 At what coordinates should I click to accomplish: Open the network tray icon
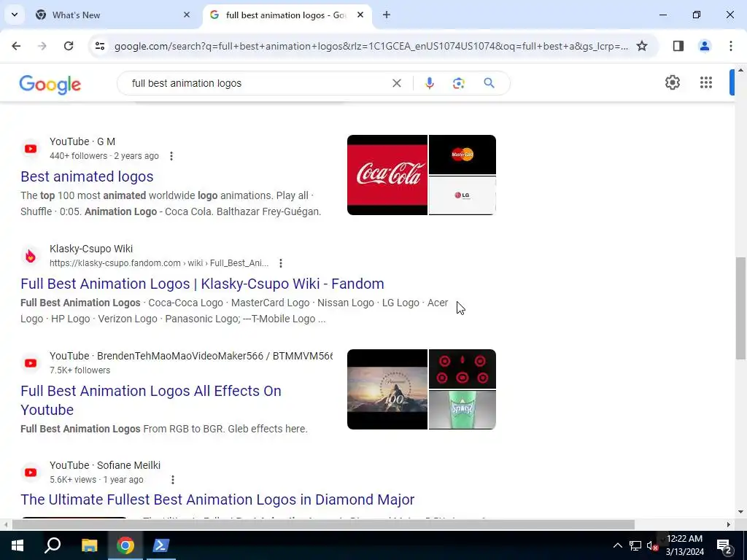click(635, 545)
